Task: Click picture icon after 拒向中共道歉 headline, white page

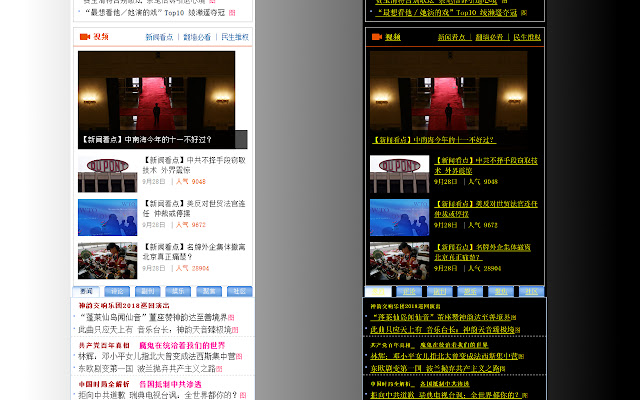Action: tap(243, 396)
